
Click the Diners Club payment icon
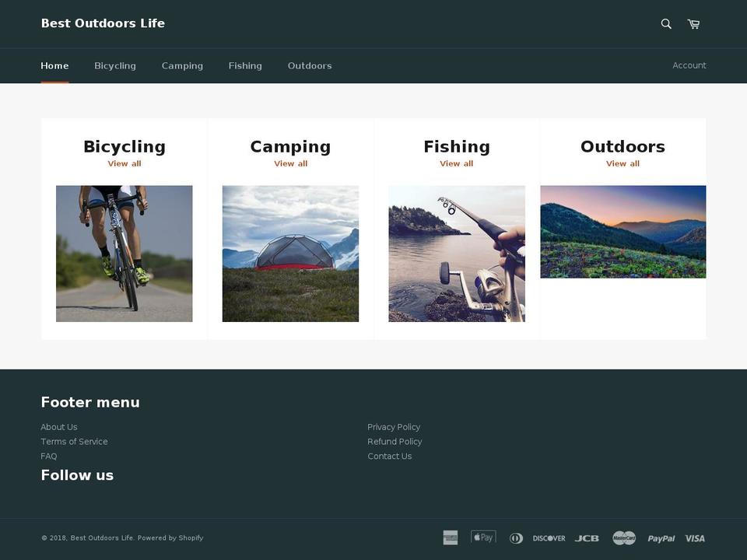click(516, 538)
